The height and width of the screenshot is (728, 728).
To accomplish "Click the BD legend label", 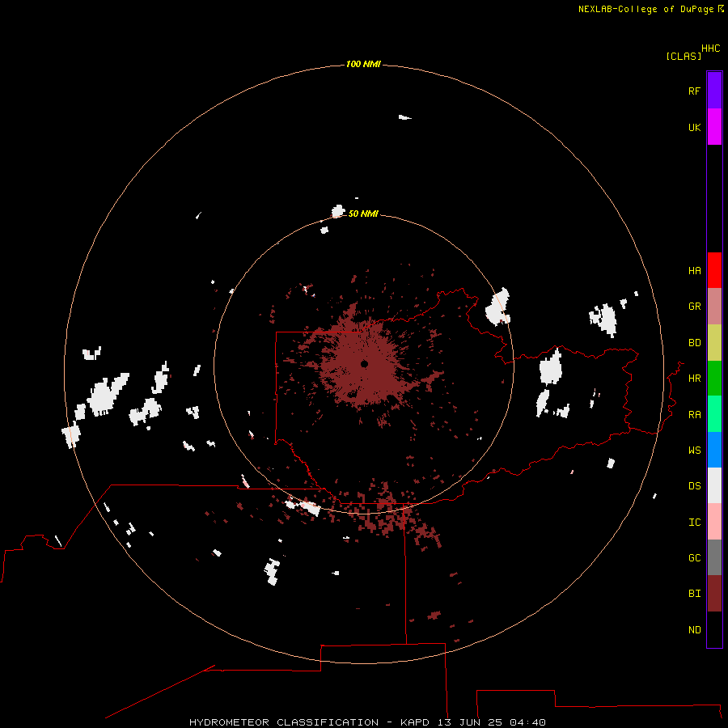I will point(694,343).
